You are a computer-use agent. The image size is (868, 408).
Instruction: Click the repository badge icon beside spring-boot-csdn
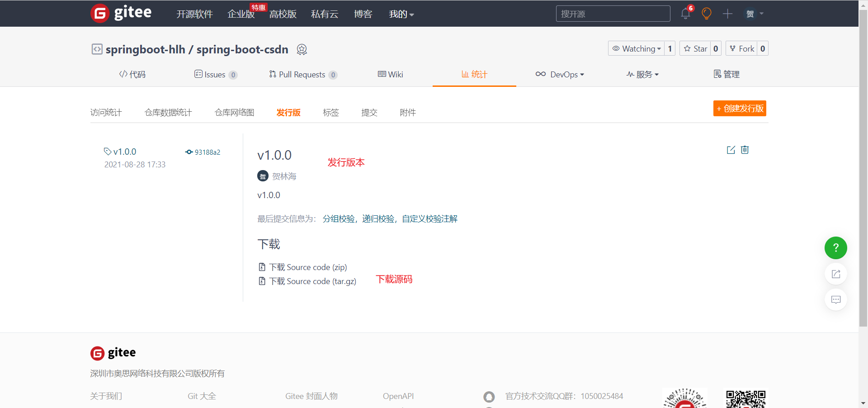click(302, 49)
